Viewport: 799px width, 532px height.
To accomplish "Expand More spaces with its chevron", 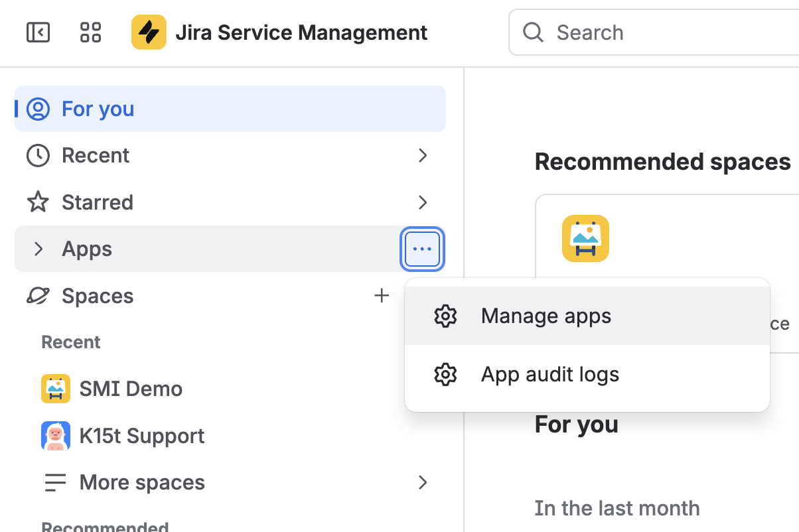I will click(x=423, y=482).
